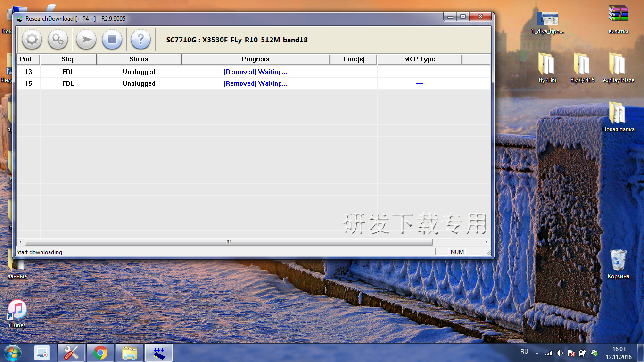
Task: Open the iTunes desktop shortcut
Action: [x=17, y=313]
